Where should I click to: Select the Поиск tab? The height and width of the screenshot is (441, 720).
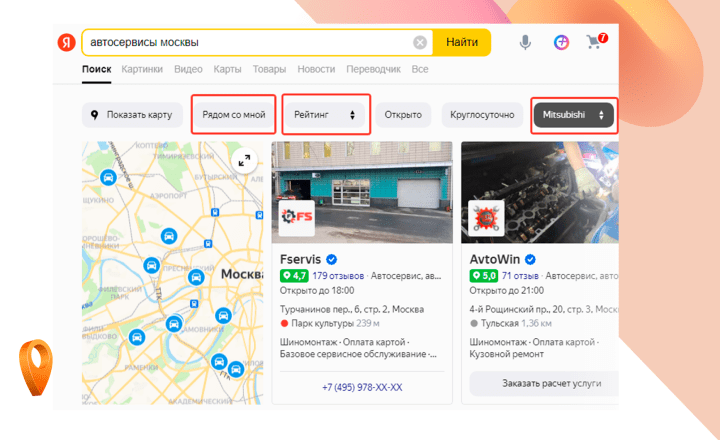(x=96, y=69)
